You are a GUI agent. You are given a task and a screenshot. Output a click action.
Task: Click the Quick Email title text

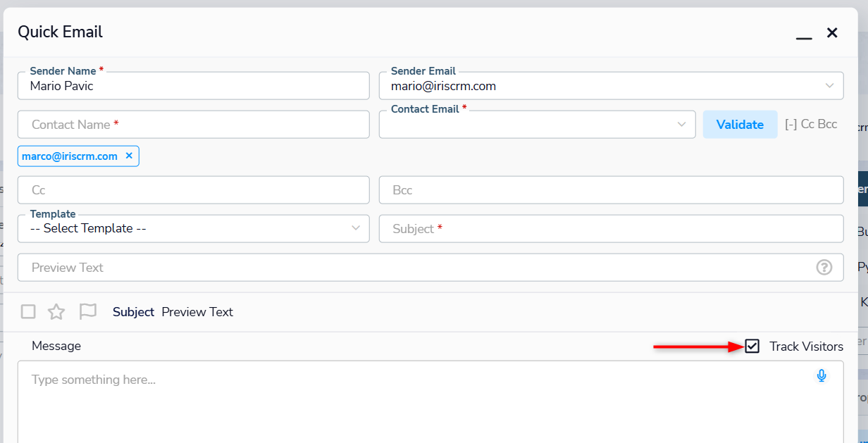click(60, 32)
